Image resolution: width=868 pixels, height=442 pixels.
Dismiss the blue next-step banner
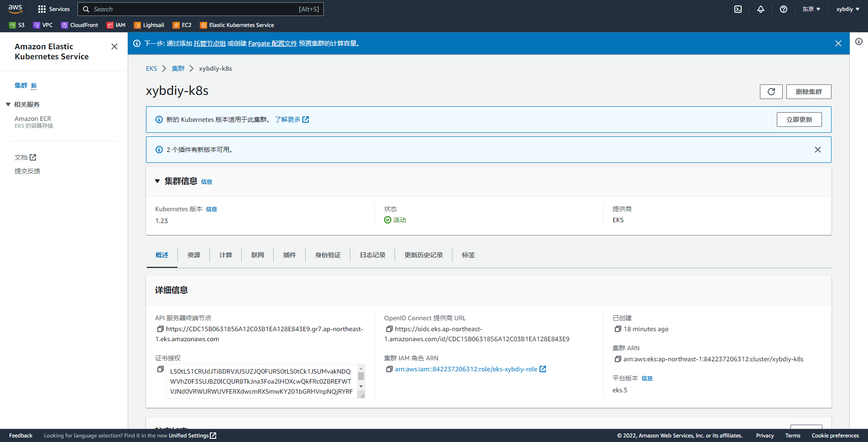pos(838,43)
